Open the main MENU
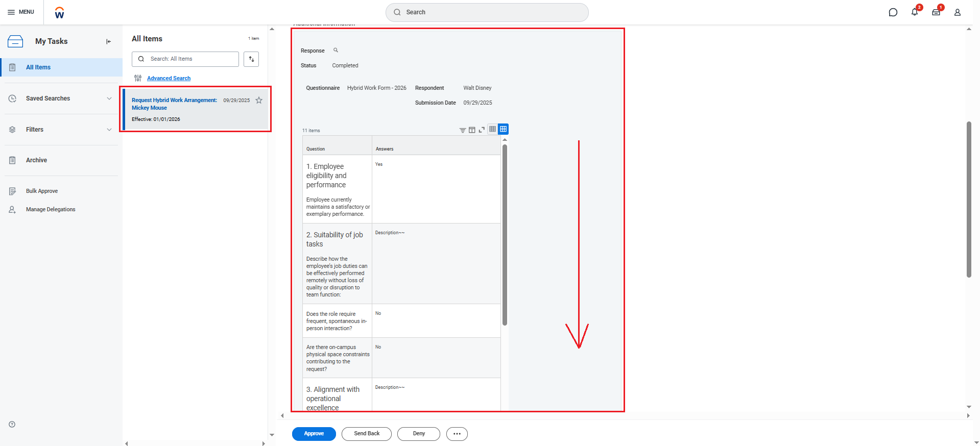The height and width of the screenshot is (446, 980). pos(21,12)
